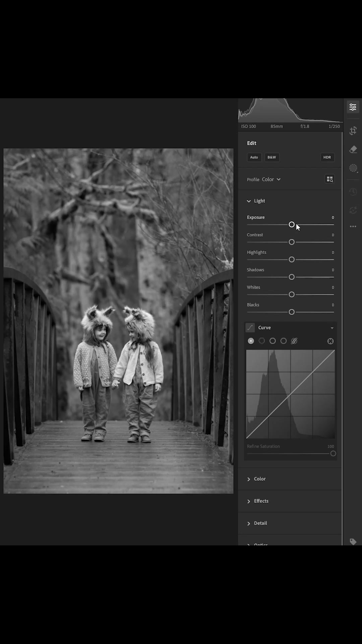This screenshot has width=362, height=644.
Task: Click the 'ISO 100' text
Action: (x=248, y=126)
